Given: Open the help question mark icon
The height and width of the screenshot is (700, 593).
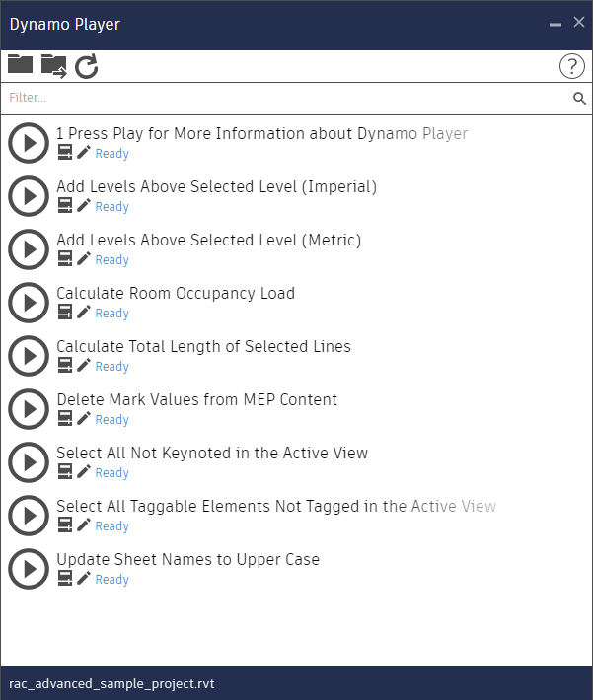Looking at the screenshot, I should tap(572, 66).
